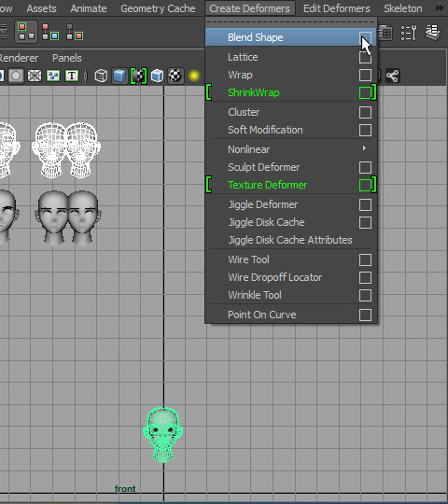Expand the Nonlinear submenu arrow
The width and height of the screenshot is (448, 504).
tap(364, 147)
